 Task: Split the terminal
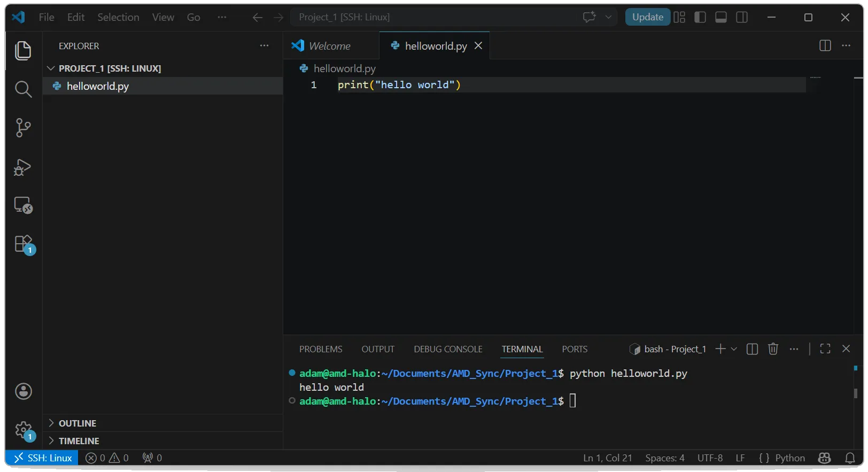click(752, 349)
